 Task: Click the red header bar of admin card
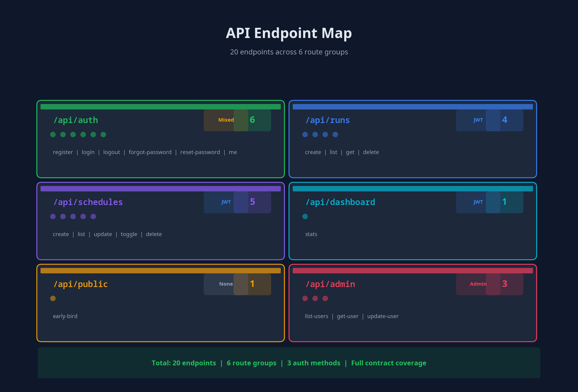(413, 271)
